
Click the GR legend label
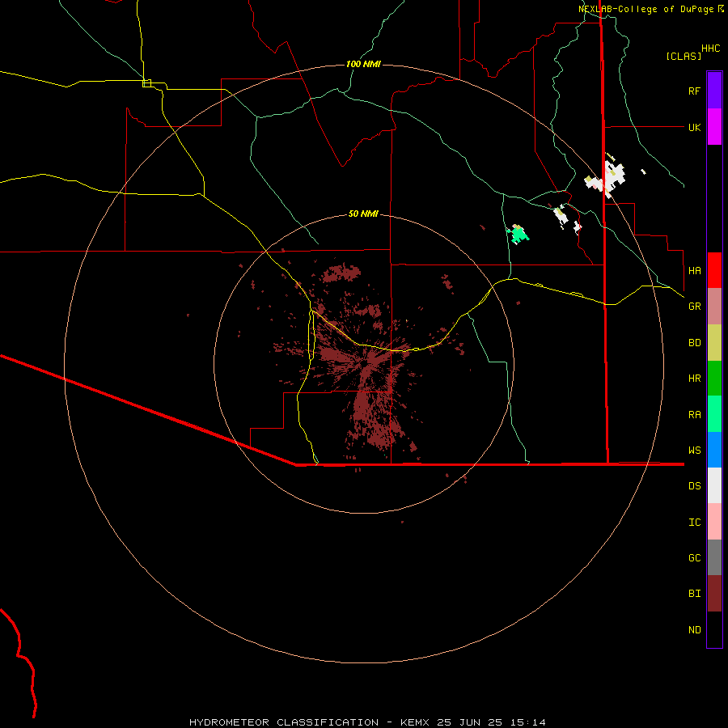click(x=694, y=307)
